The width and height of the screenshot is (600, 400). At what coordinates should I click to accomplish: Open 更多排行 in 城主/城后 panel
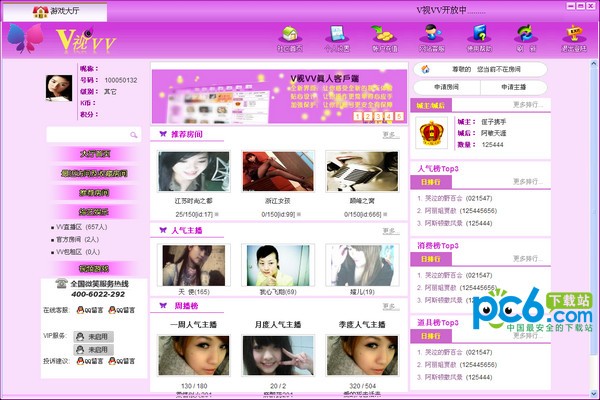(528, 104)
